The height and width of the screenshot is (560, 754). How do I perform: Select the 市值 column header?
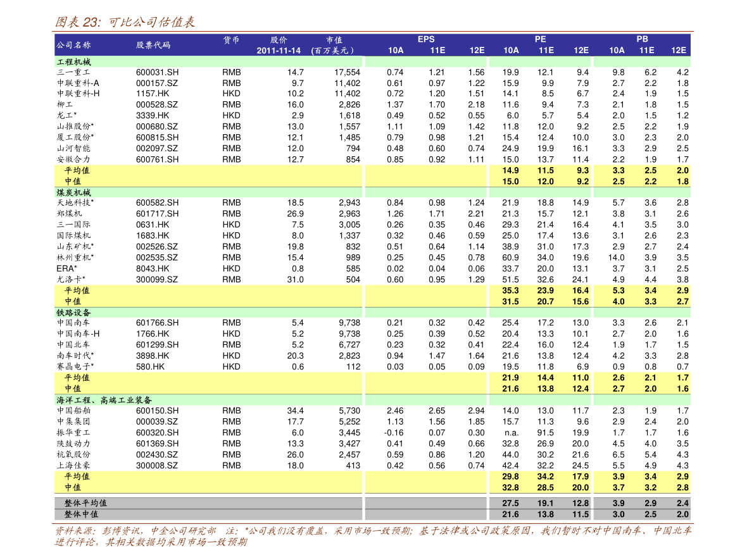point(334,40)
